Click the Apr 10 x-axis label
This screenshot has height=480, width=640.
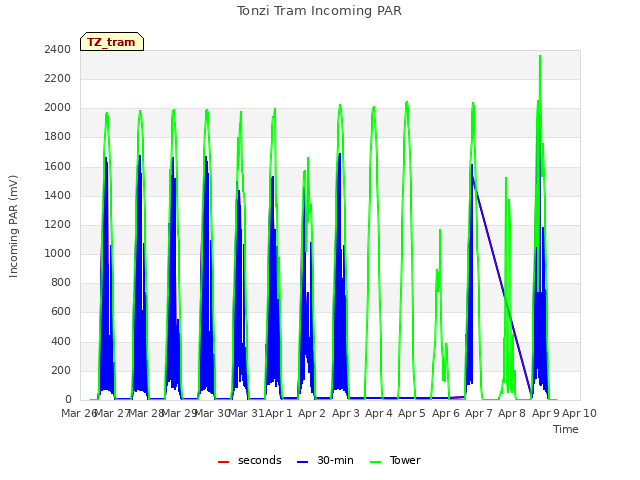click(580, 413)
